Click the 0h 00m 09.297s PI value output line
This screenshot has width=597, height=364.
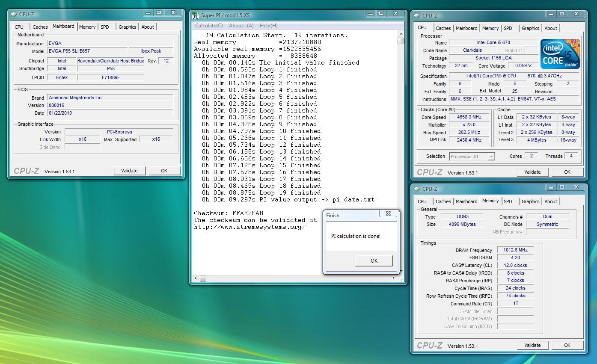click(x=288, y=199)
